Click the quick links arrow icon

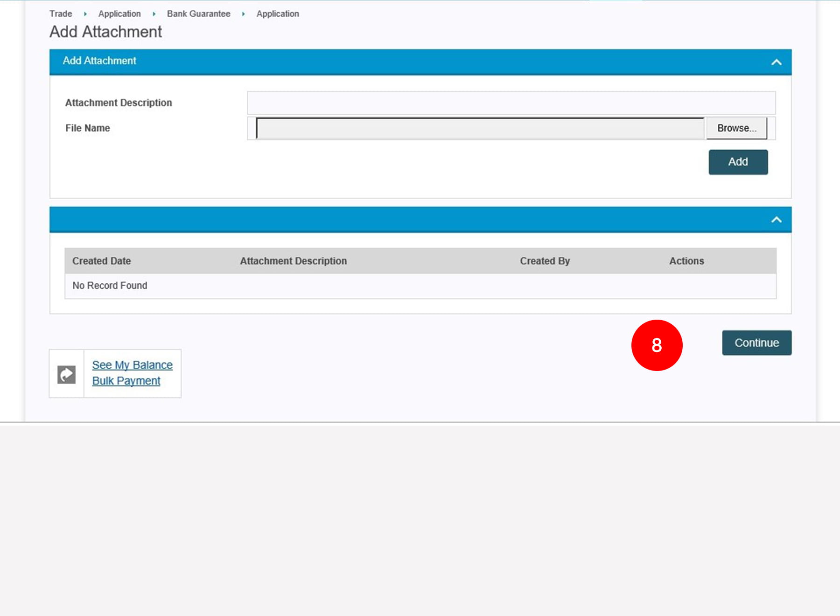click(66, 374)
